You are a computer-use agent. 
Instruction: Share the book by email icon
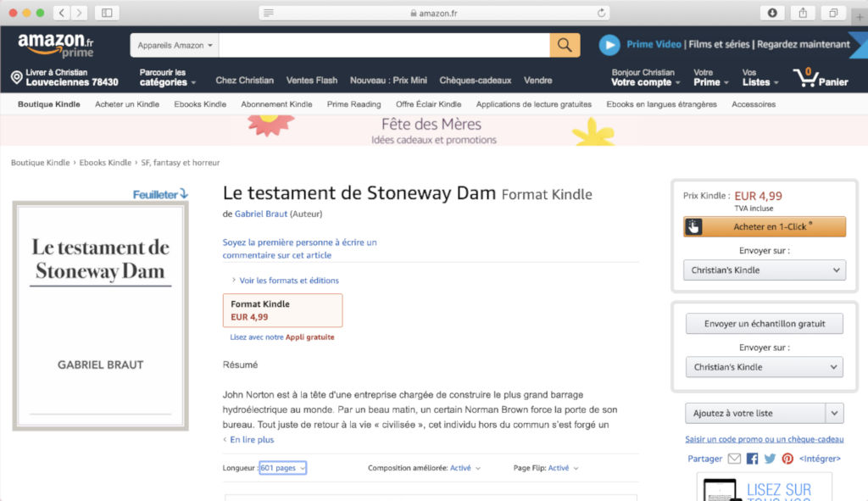pyautogui.click(x=734, y=459)
